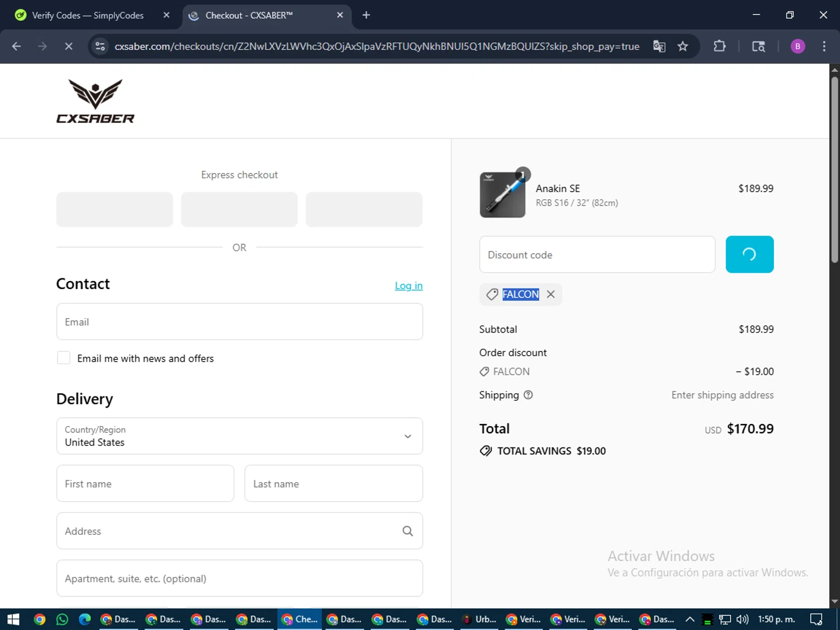The height and width of the screenshot is (630, 840).
Task: Click the Total Savings tag icon
Action: [486, 451]
